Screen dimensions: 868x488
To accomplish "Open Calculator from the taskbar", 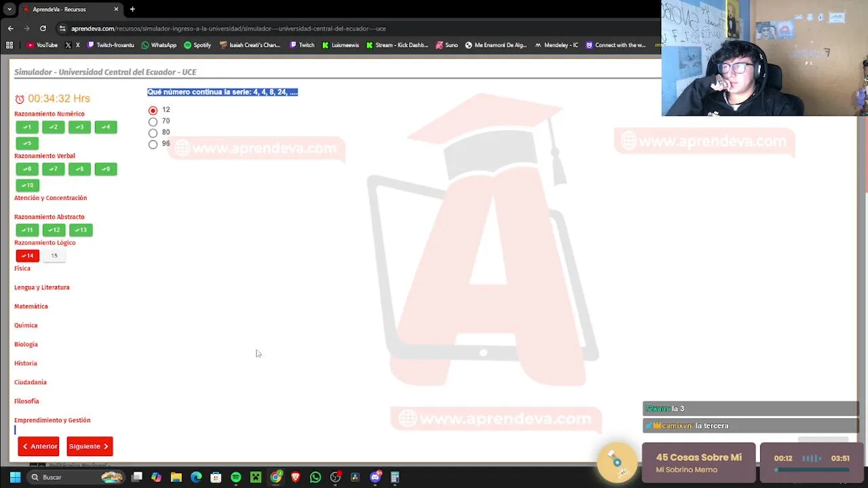I will pos(395,477).
